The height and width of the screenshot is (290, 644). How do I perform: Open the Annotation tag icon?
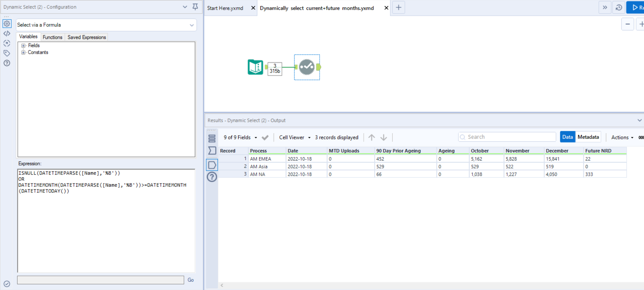click(7, 53)
